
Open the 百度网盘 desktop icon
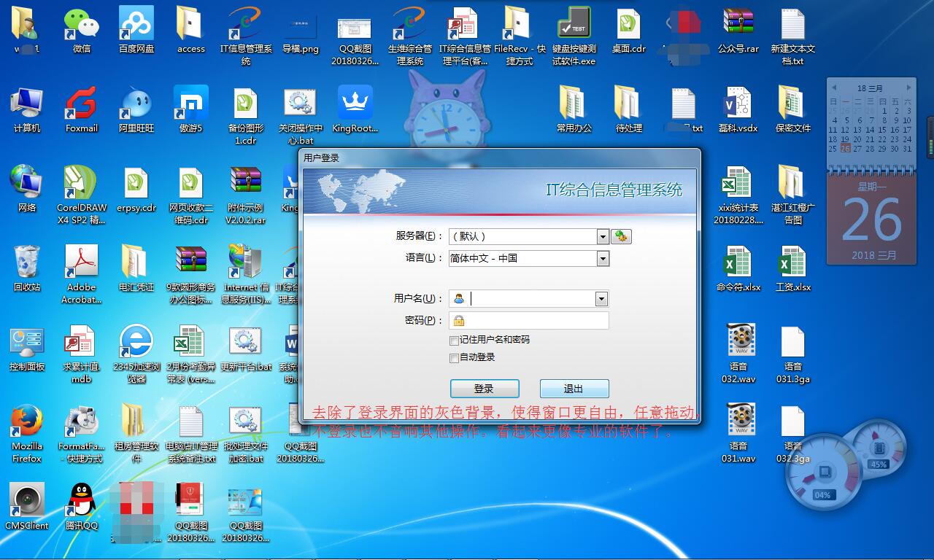(136, 31)
